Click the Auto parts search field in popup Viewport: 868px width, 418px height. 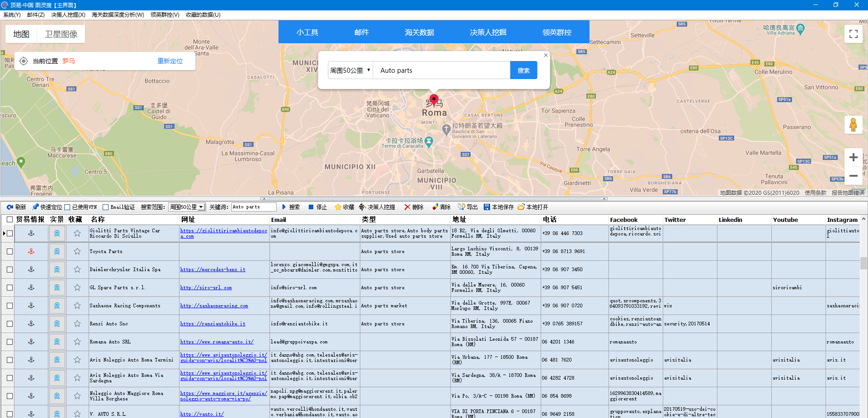[442, 70]
